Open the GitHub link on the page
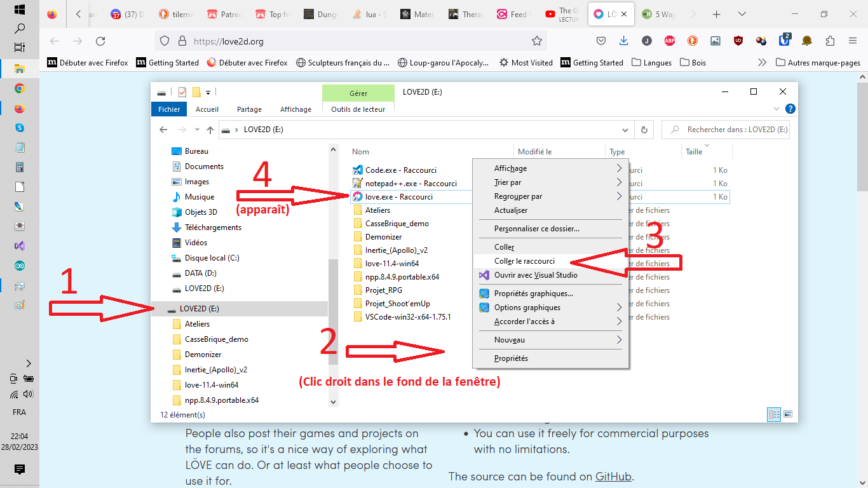This screenshot has width=868, height=488. [x=613, y=477]
